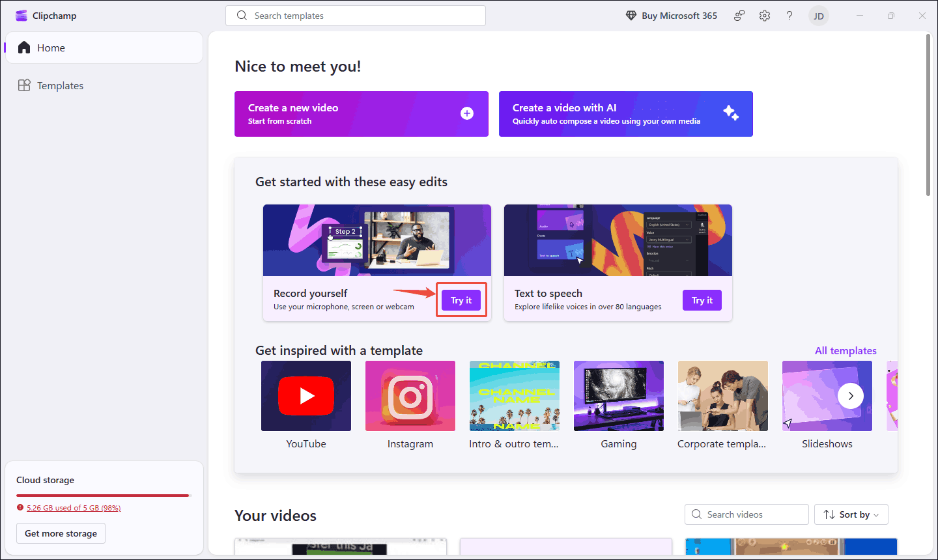Open the cloud storage usage link
Screen dimensions: 938x560
[74, 507]
